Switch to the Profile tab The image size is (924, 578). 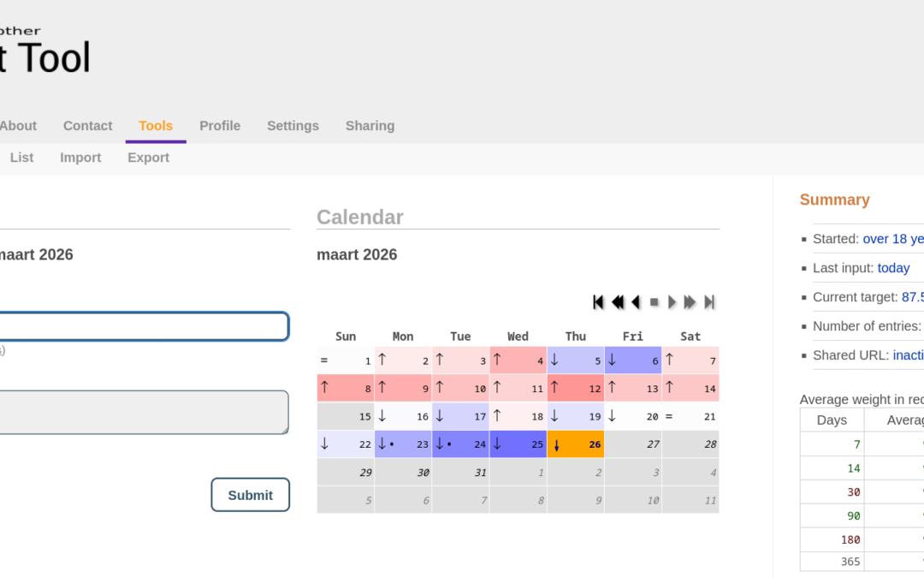click(220, 126)
